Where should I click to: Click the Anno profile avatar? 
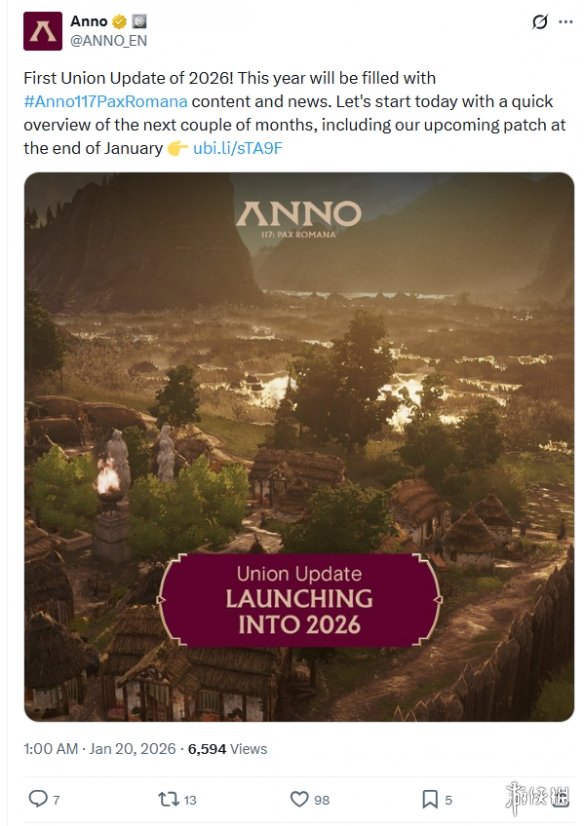point(43,31)
